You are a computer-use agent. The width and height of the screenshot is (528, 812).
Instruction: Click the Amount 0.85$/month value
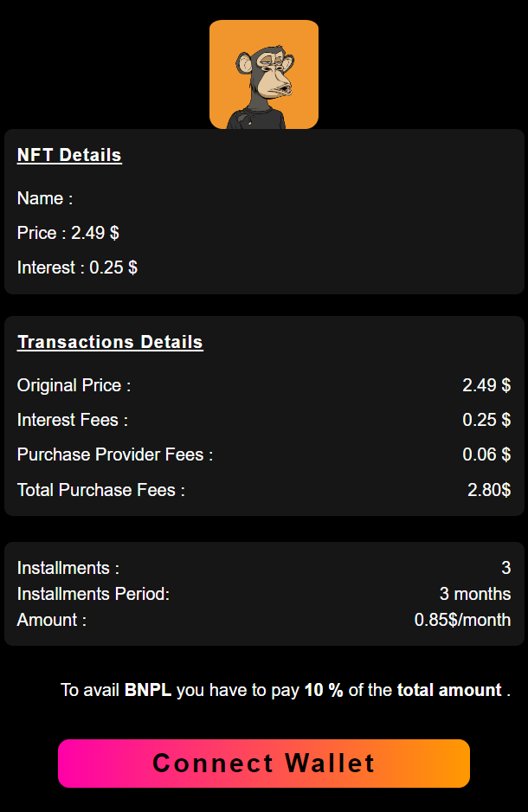(x=461, y=620)
